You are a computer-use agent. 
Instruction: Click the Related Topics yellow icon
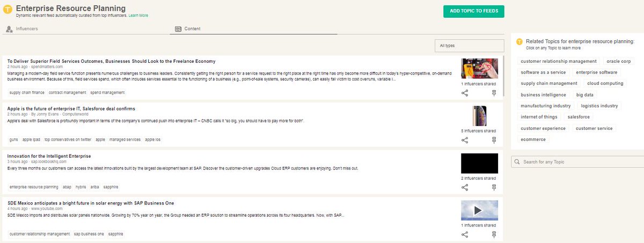pyautogui.click(x=519, y=41)
